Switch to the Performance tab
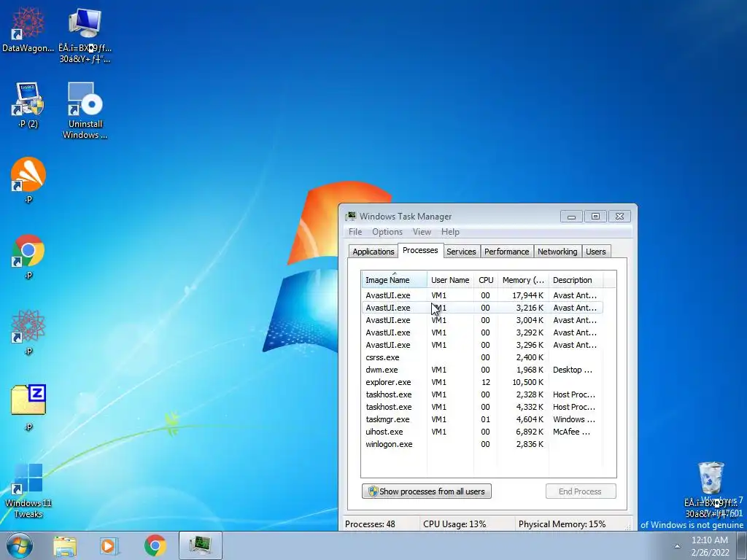The width and height of the screenshot is (747, 560). (506, 252)
